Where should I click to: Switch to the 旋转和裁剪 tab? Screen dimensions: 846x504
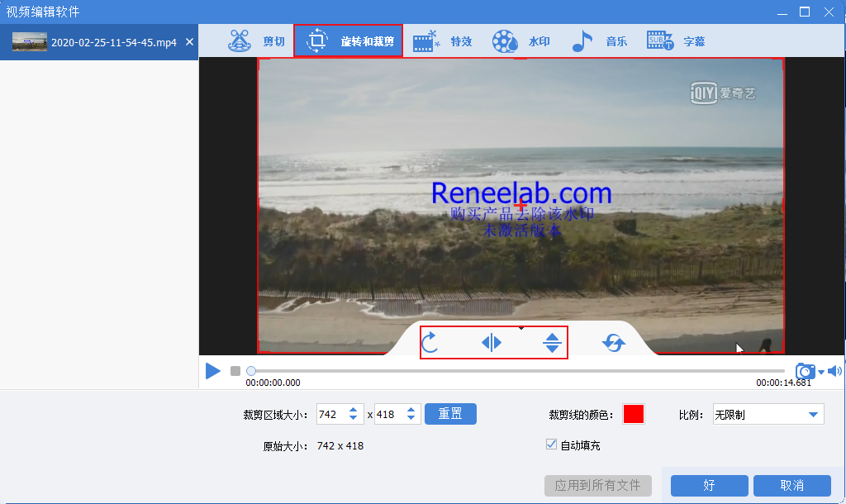(x=349, y=41)
